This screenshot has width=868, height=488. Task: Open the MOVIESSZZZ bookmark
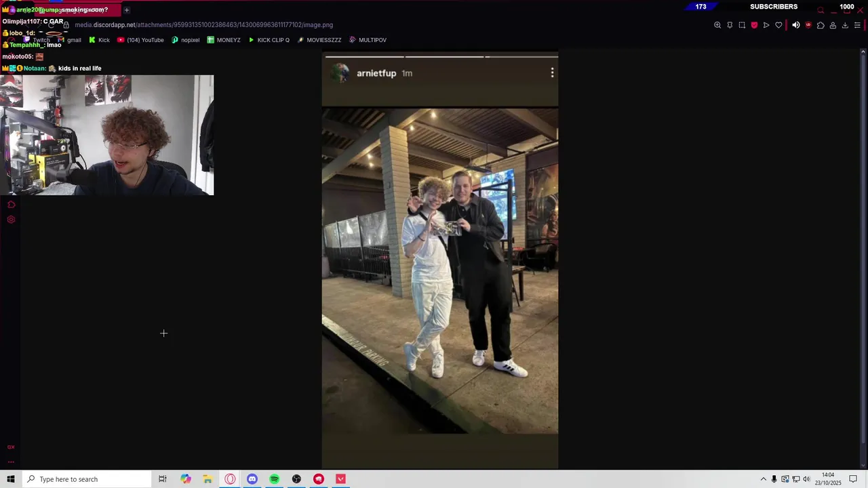[x=319, y=40]
